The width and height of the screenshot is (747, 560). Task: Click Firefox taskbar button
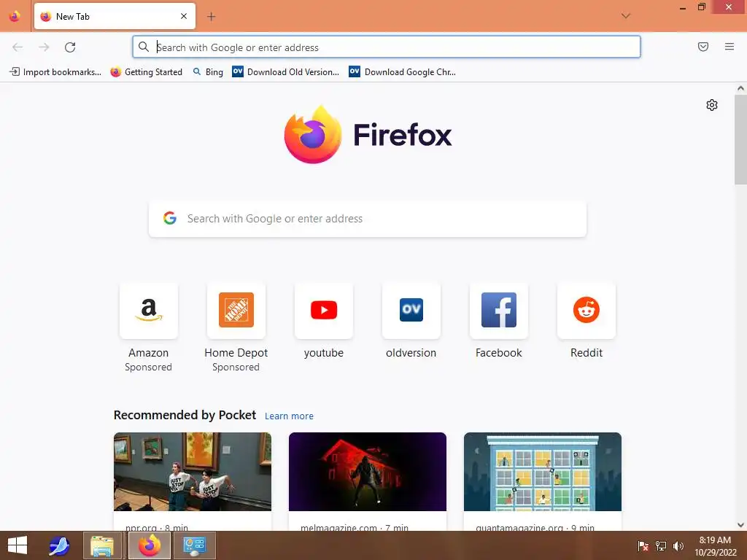150,545
